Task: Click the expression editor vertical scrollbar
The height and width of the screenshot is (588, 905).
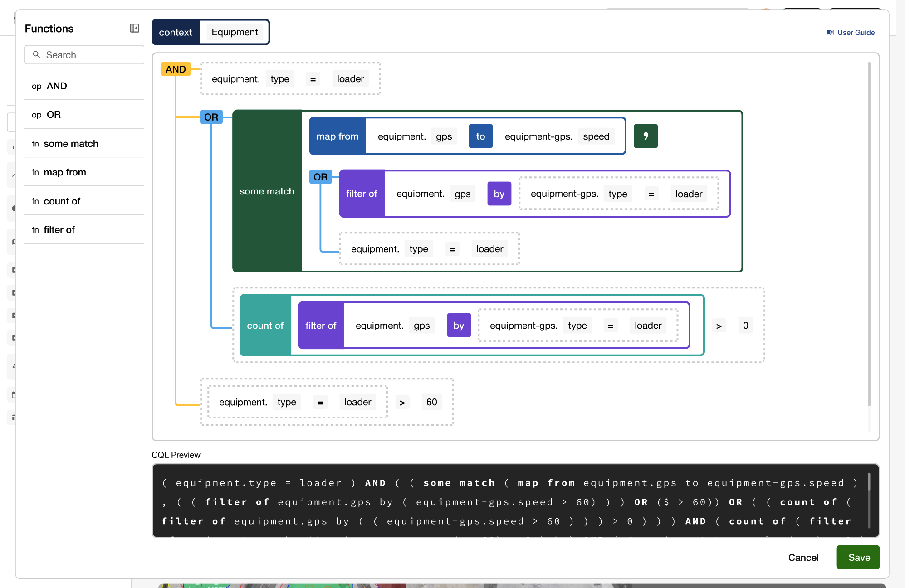Action: pyautogui.click(x=869, y=236)
